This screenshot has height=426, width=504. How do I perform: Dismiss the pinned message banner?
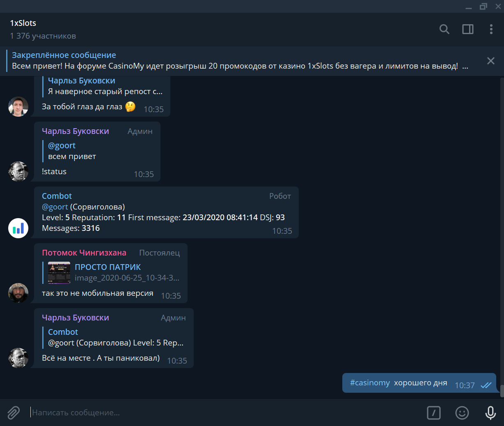click(x=490, y=60)
